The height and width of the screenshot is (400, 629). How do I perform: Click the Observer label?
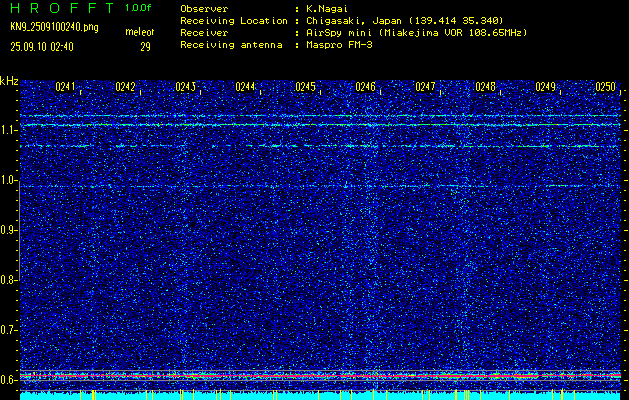pos(204,9)
